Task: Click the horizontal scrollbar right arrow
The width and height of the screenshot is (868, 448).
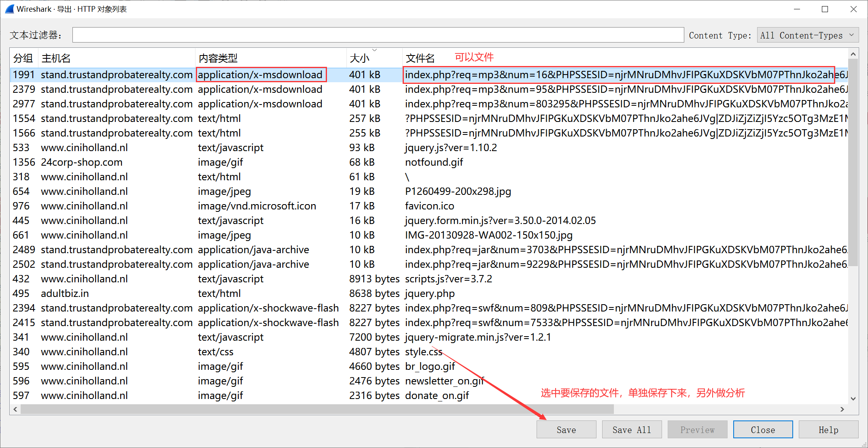Action: coord(842,410)
